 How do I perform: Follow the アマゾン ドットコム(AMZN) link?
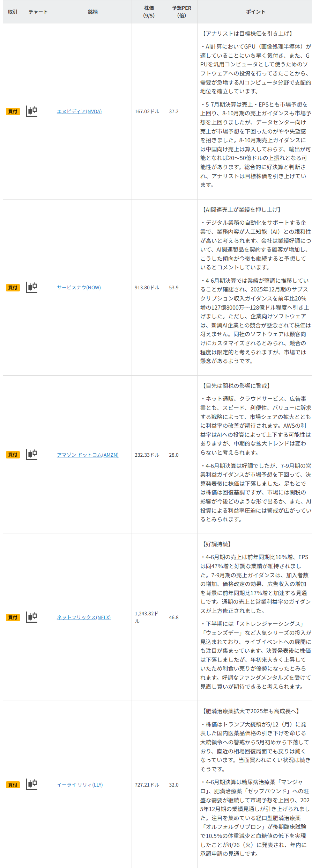tap(88, 455)
